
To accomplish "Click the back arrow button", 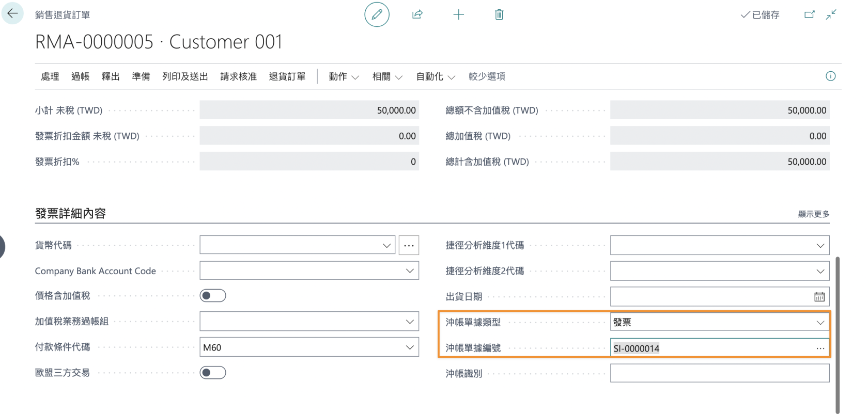I will click(12, 14).
